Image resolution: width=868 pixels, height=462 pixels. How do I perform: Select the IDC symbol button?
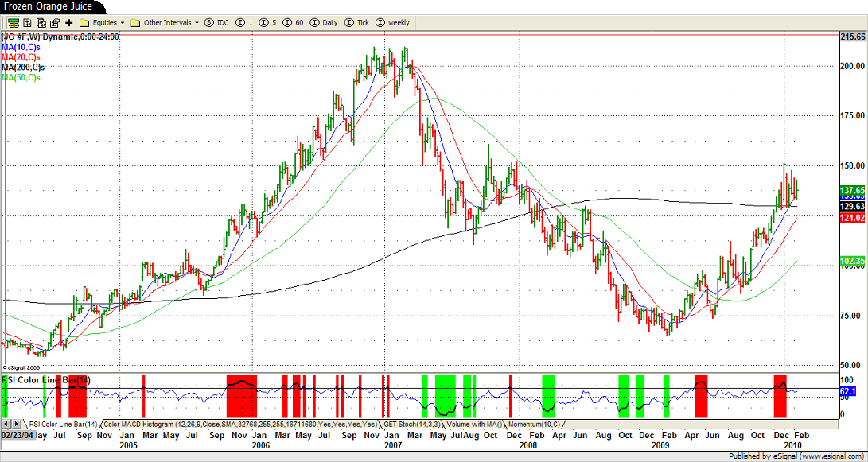[216, 22]
